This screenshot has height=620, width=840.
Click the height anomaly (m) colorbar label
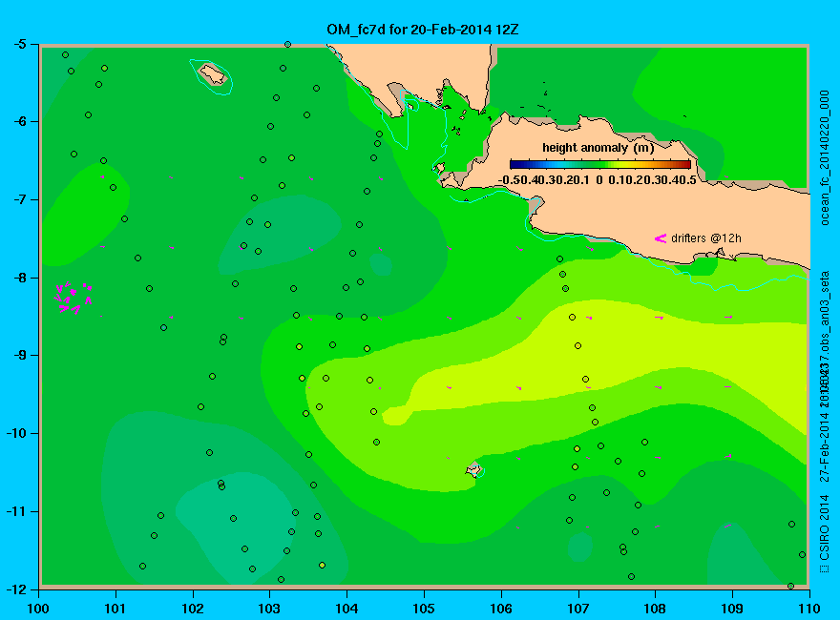pyautogui.click(x=598, y=148)
